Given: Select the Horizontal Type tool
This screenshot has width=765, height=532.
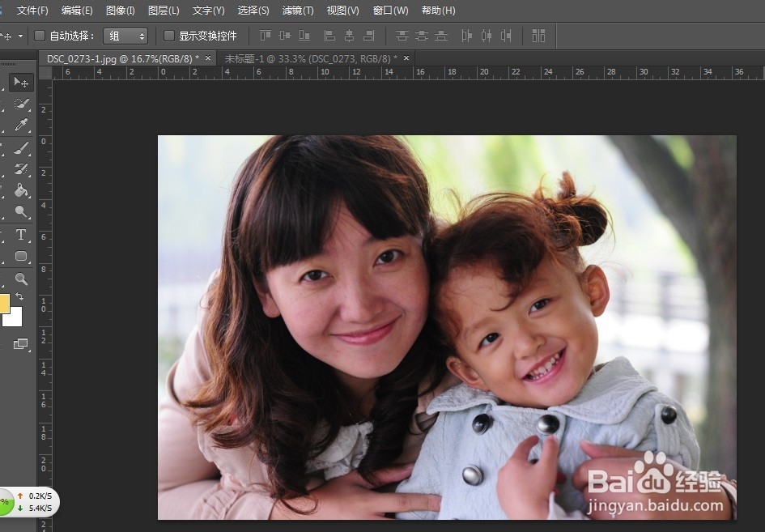Looking at the screenshot, I should 21,234.
